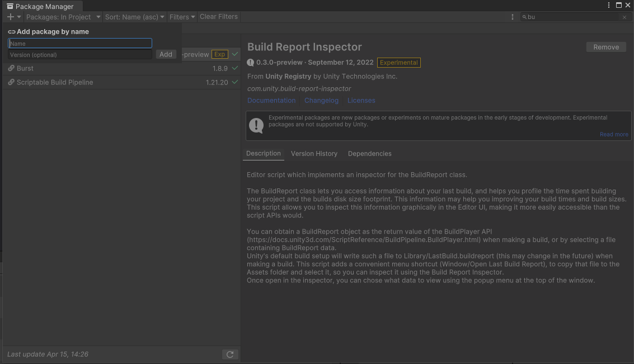Open the Package Manager window options menu
This screenshot has height=364, width=634.
608,5
